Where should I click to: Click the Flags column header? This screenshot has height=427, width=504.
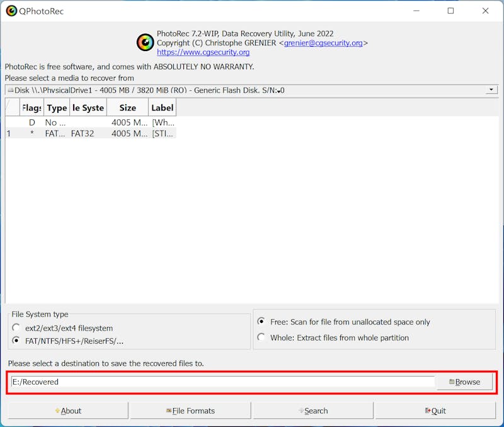click(31, 108)
